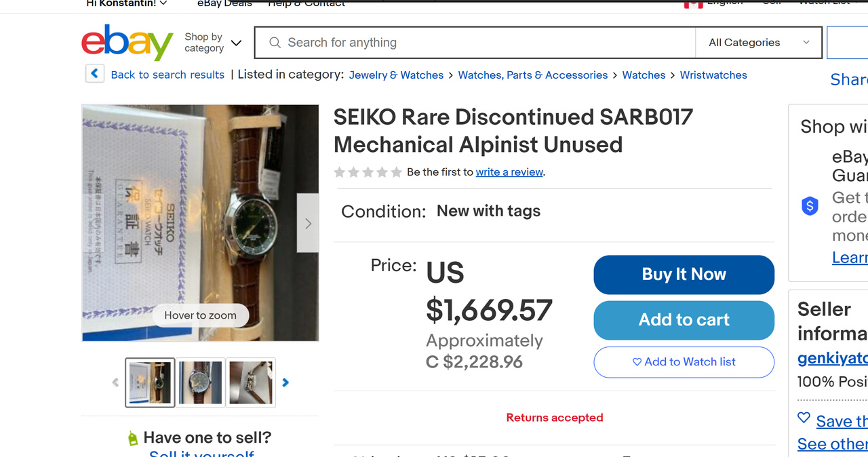868x457 pixels.
Task: Click the search magnifier icon
Action: pyautogui.click(x=275, y=43)
